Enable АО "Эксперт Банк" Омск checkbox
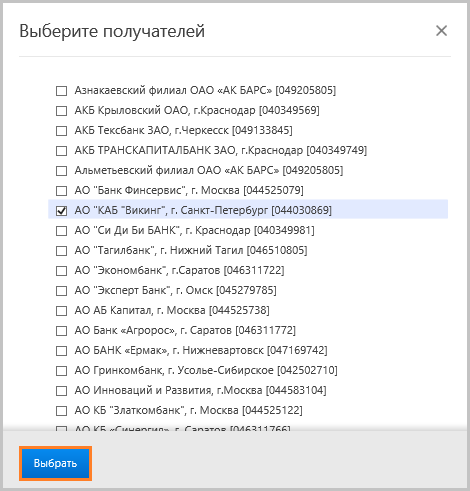The width and height of the screenshot is (470, 491). tap(61, 291)
